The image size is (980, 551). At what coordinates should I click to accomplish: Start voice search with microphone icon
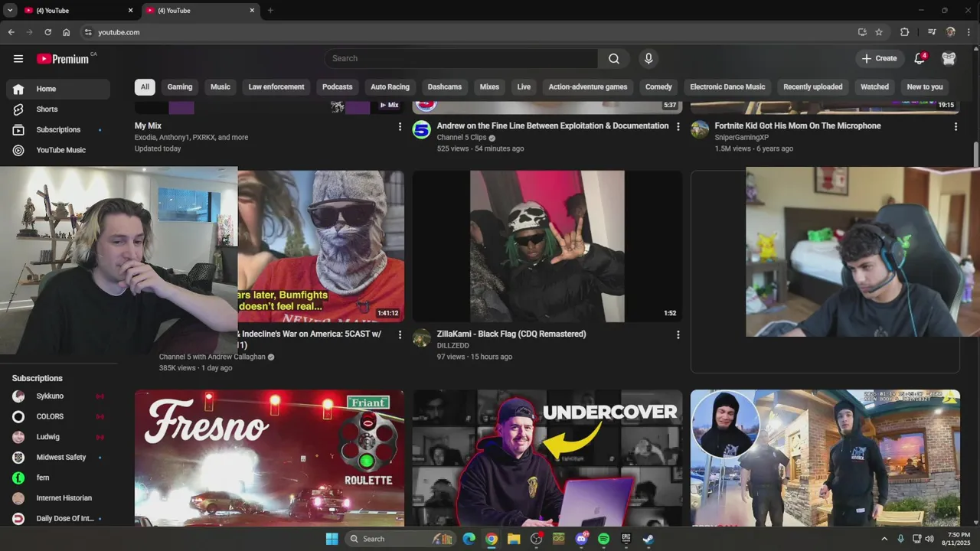pyautogui.click(x=648, y=59)
